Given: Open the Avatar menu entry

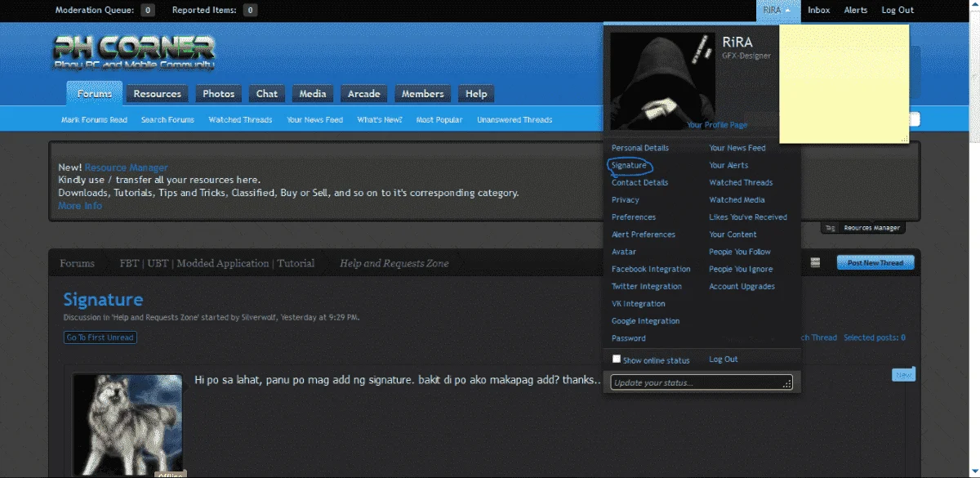Looking at the screenshot, I should tap(624, 252).
